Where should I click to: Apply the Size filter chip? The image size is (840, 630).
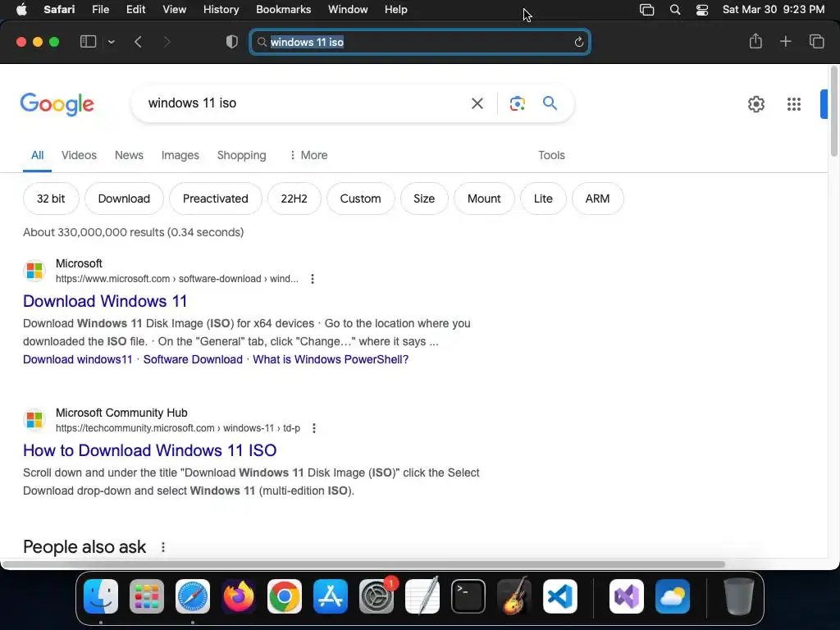424,199
